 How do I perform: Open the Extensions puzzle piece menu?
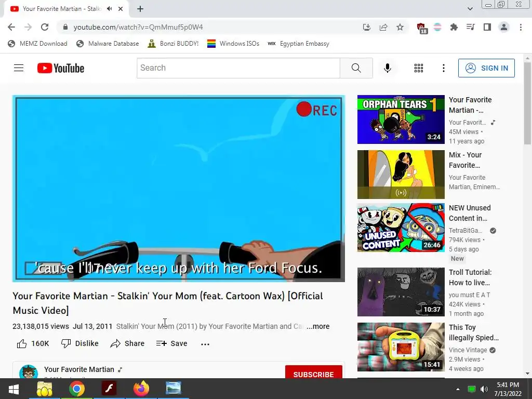454,27
